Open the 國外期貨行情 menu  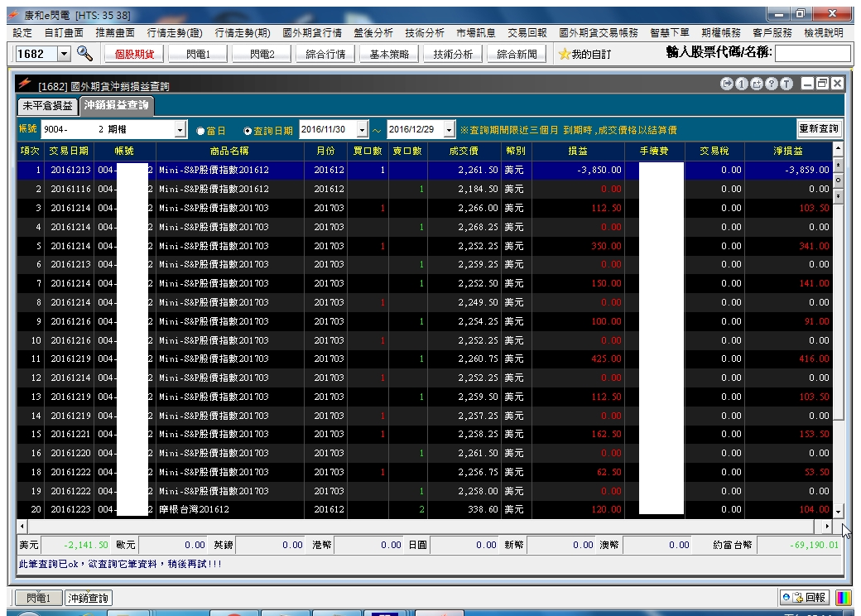pyautogui.click(x=312, y=33)
